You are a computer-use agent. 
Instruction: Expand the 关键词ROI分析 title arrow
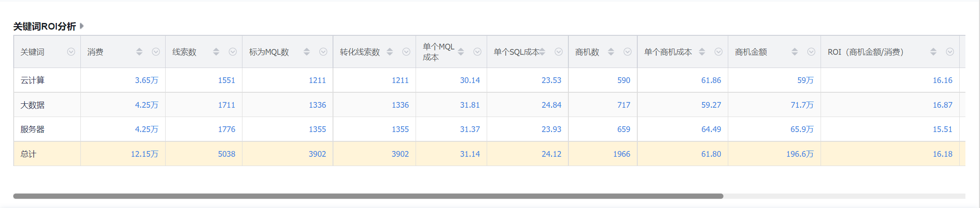[x=82, y=26]
